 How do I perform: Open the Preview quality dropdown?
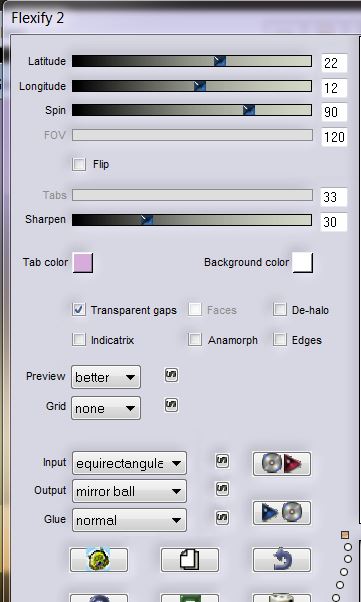point(106,377)
